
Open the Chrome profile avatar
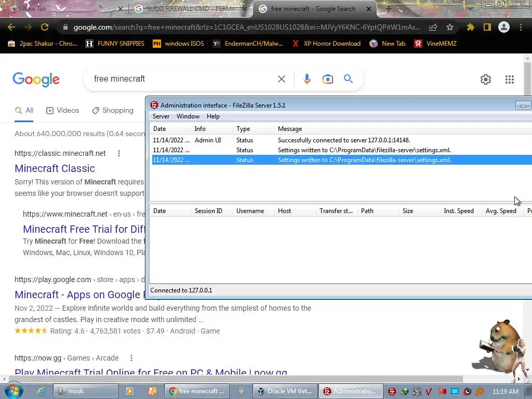coord(504,27)
